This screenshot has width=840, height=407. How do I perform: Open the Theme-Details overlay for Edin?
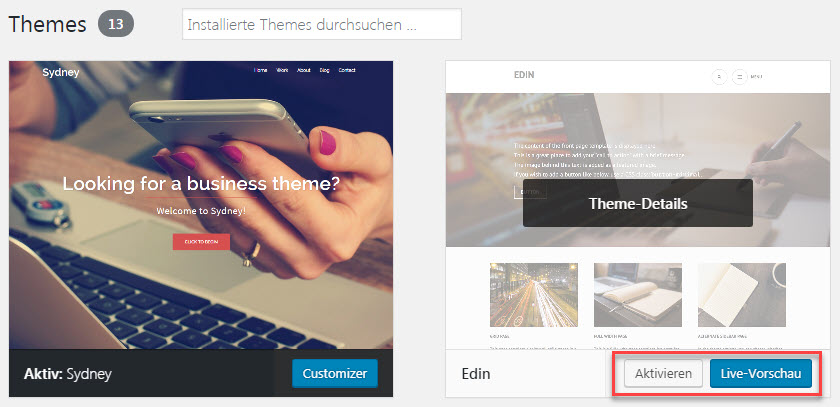click(x=638, y=203)
